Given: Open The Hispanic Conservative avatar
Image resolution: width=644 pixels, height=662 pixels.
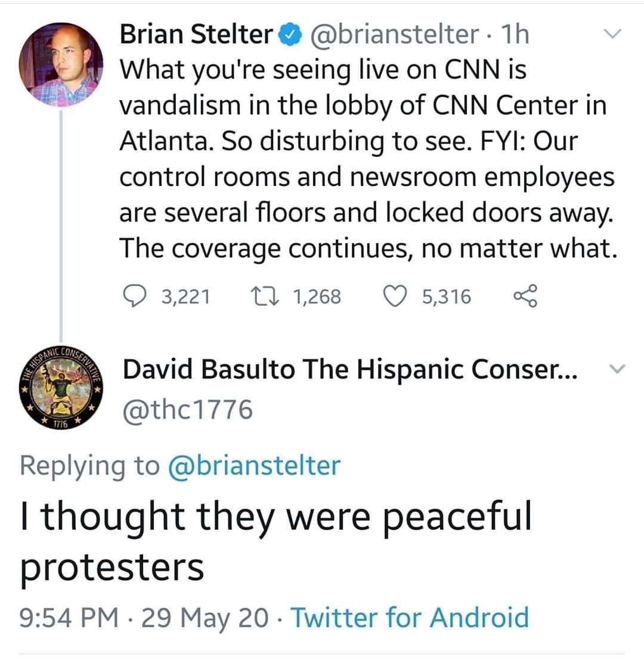Looking at the screenshot, I should 61,388.
